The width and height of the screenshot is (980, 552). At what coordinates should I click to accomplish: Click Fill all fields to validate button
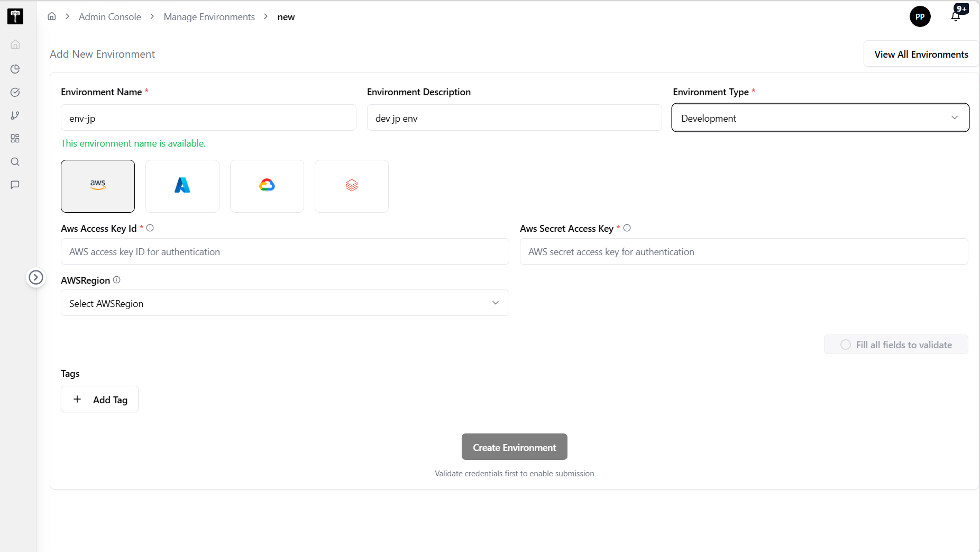tap(896, 345)
